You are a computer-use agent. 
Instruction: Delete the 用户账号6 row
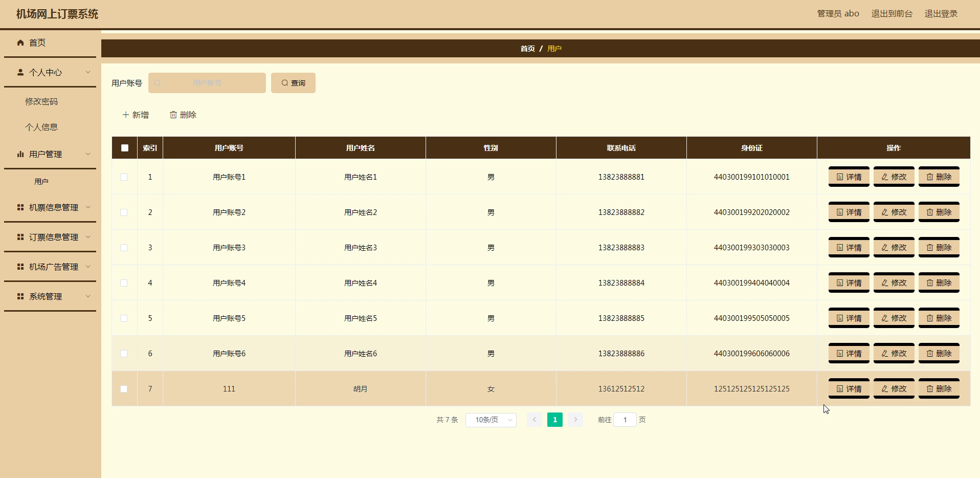tap(939, 353)
